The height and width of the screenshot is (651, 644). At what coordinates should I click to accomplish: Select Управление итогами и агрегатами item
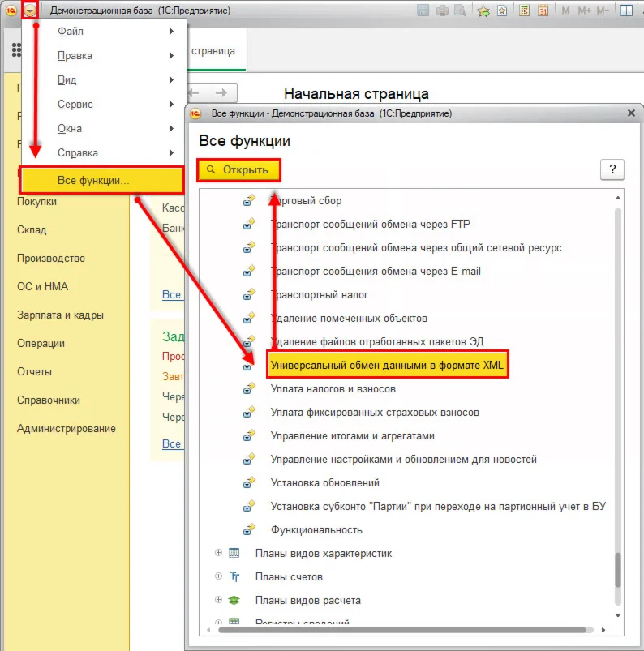pos(353,436)
